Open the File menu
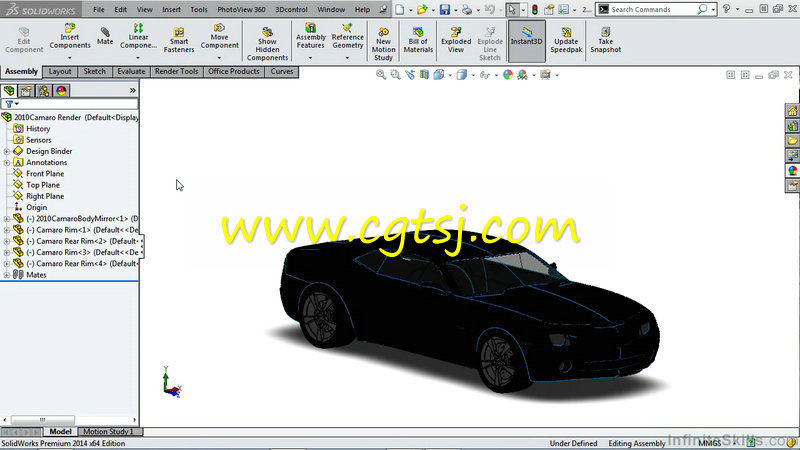This screenshot has width=800, height=450. 98,9
